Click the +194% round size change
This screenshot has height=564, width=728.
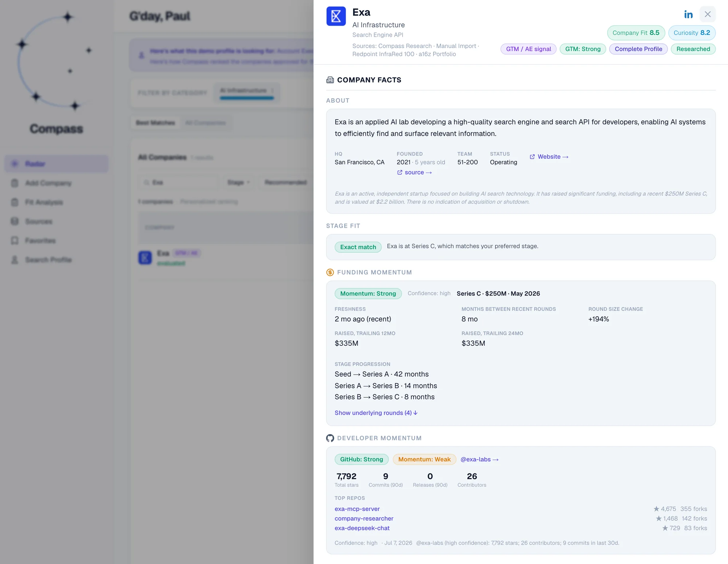tap(598, 319)
